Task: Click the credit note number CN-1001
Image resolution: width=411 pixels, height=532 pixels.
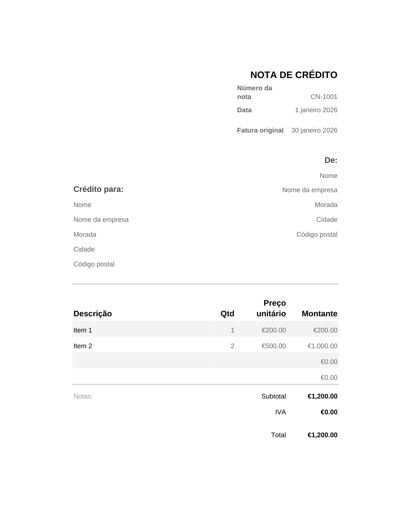Action: [x=324, y=97]
